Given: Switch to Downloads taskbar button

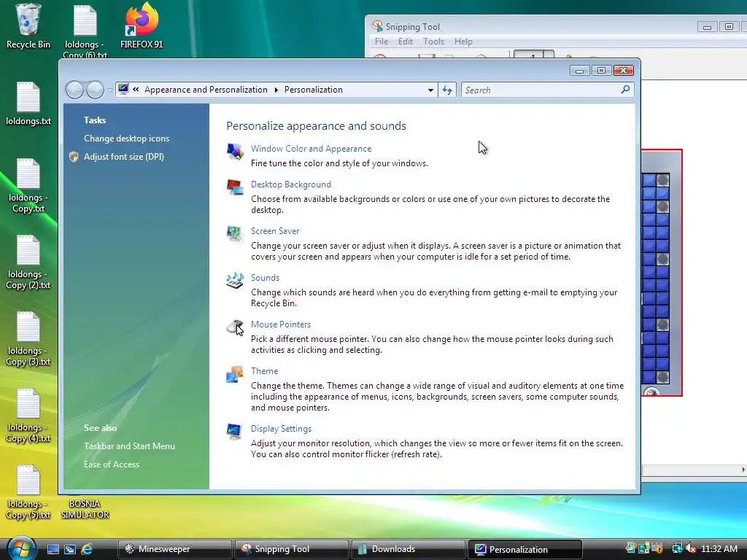Looking at the screenshot, I should click(x=408, y=549).
